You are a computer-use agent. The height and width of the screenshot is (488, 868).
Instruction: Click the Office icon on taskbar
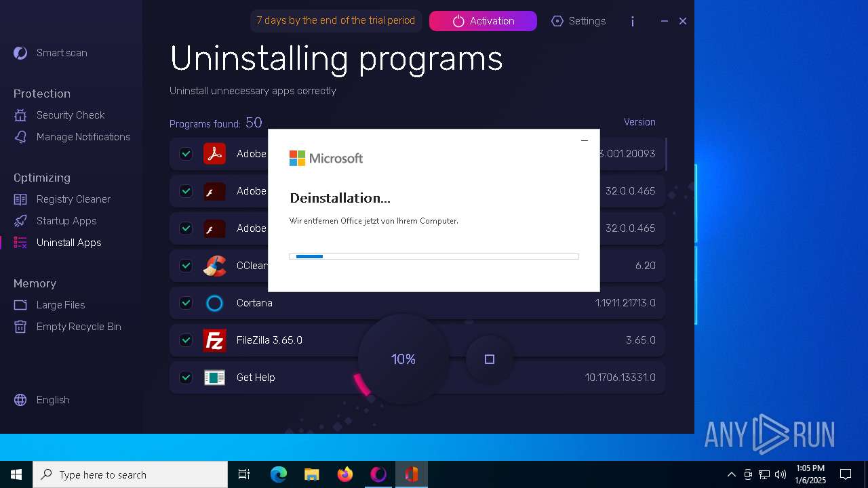click(x=412, y=474)
